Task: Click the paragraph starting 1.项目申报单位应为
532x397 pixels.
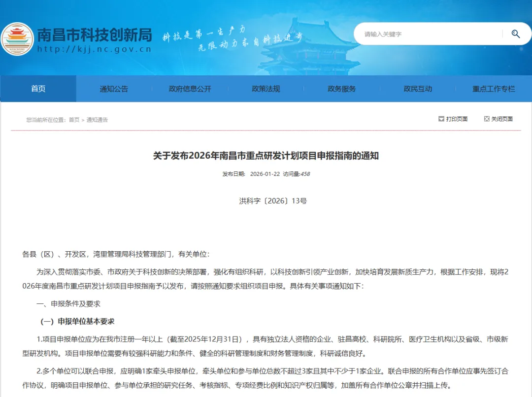Action: (x=266, y=346)
